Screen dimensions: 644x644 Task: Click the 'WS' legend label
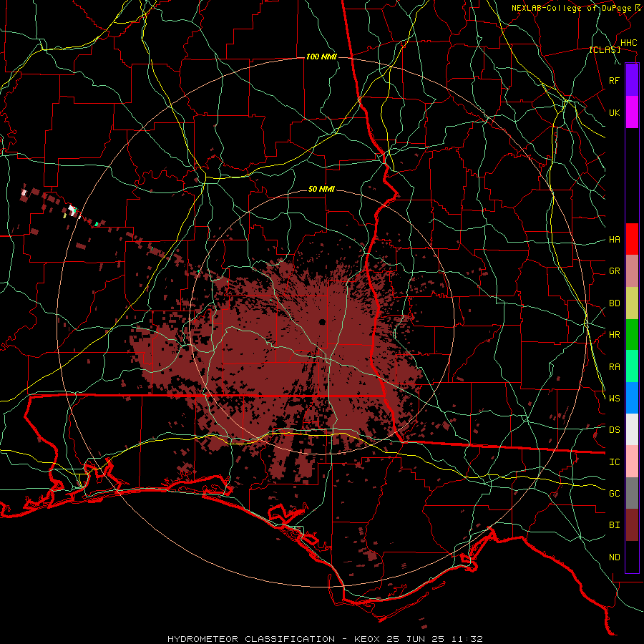(614, 399)
